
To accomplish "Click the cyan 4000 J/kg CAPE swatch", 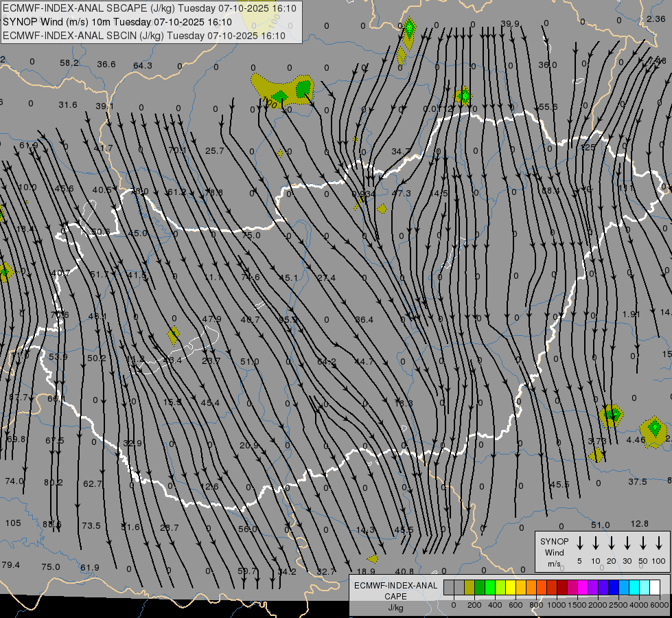I will point(634,587).
